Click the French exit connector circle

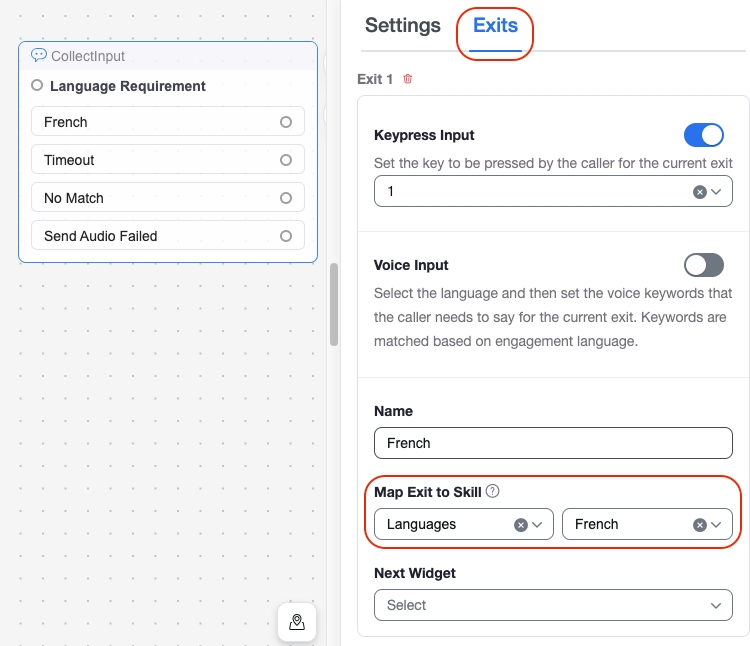coord(286,122)
